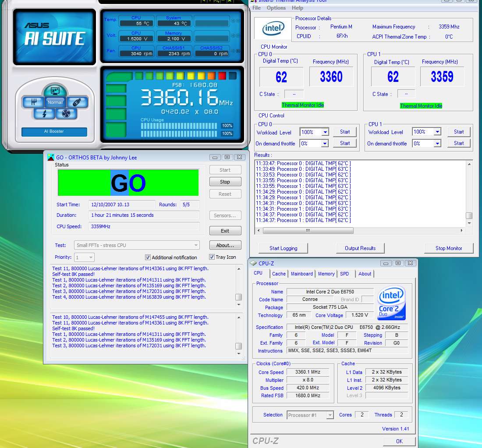This screenshot has height=448, width=482.
Task: Click the Start Logging button
Action: click(283, 248)
